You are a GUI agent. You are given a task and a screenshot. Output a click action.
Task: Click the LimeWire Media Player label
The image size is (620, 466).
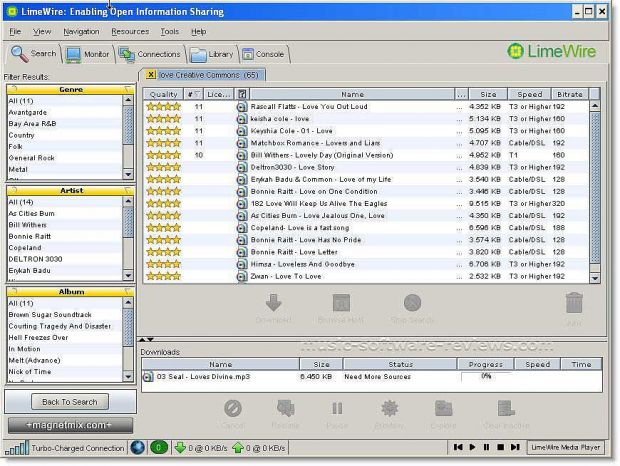tap(566, 447)
